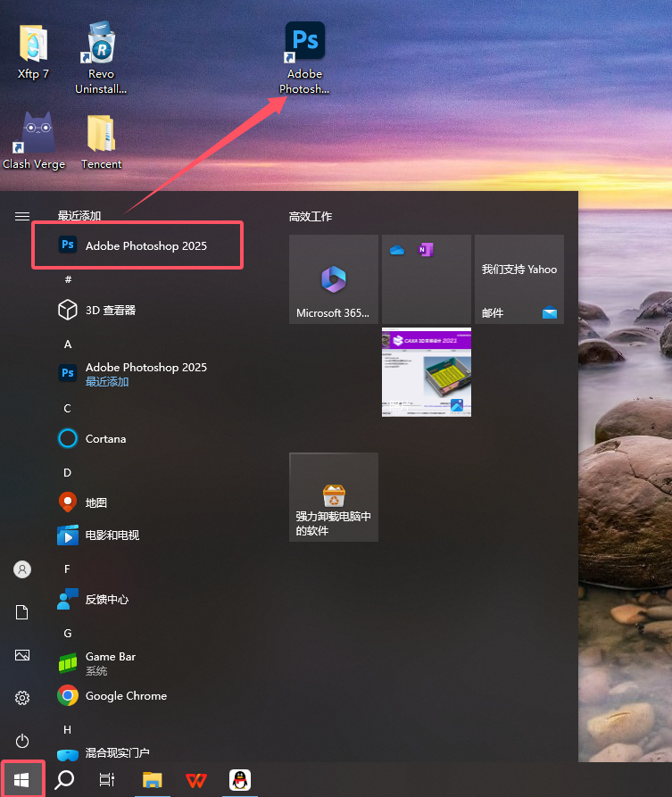Open the 邮件 Yahoo mail tile
Image resolution: width=672 pixels, height=797 pixels.
(x=519, y=279)
